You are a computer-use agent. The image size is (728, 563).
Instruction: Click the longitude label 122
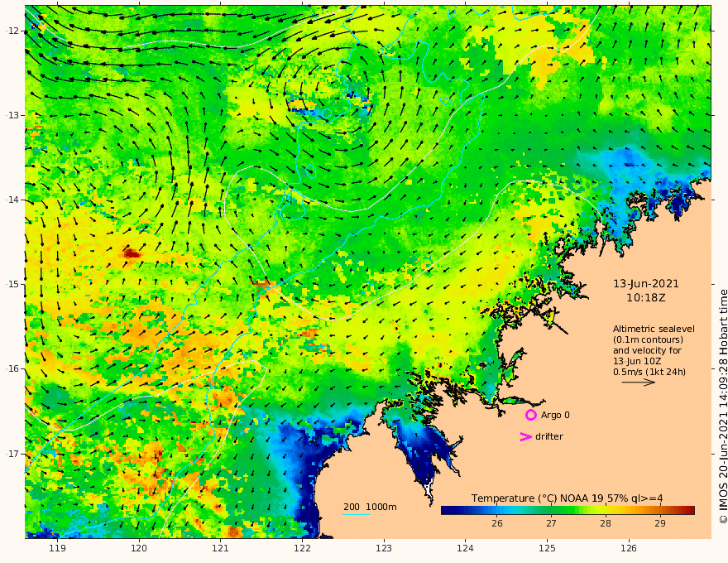point(302,549)
